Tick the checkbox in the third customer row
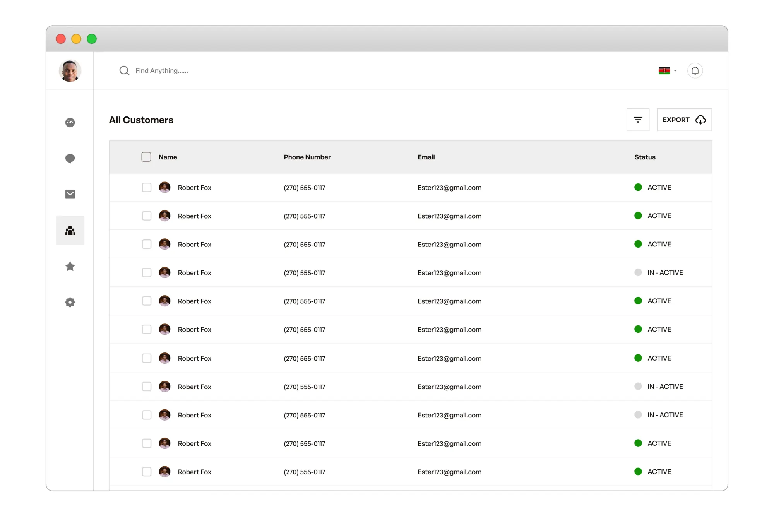The width and height of the screenshot is (774, 532). click(x=147, y=244)
